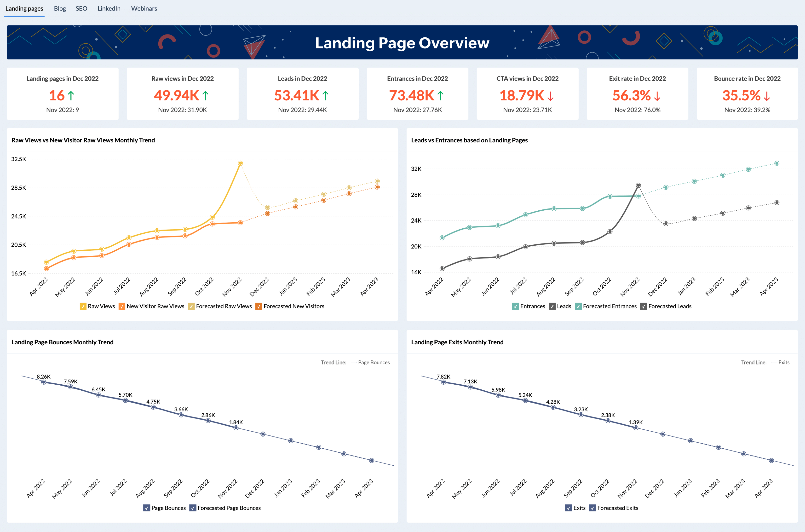Click the Leads in Dec 2022 KPI card
The image size is (805, 532).
pyautogui.click(x=302, y=94)
